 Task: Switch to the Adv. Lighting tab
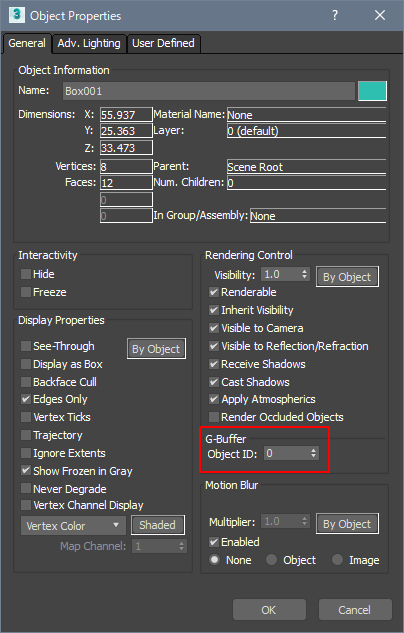[x=89, y=43]
